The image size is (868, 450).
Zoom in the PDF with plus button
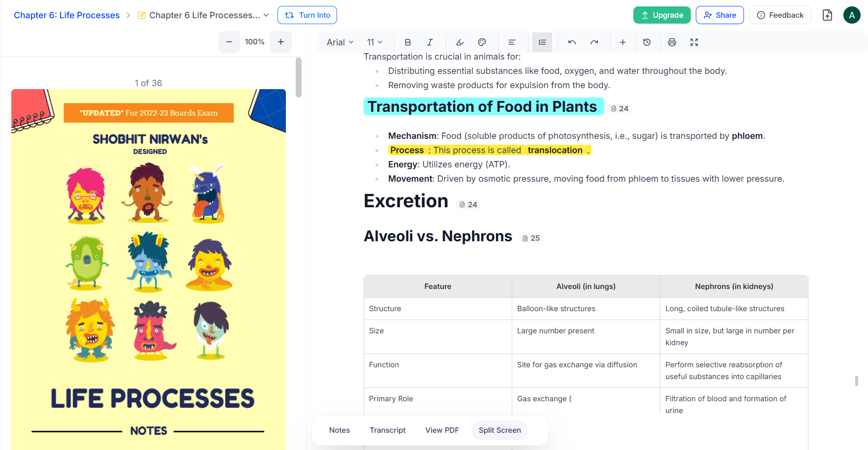281,42
